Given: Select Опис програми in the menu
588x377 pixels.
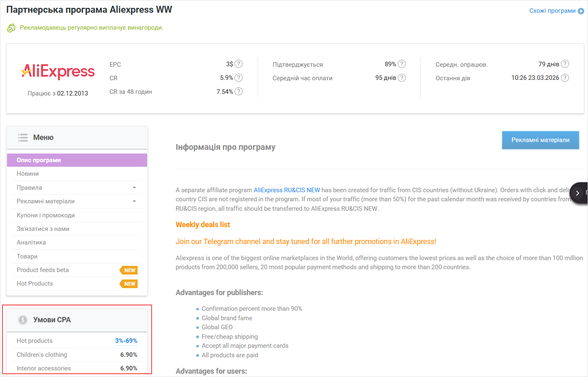Looking at the screenshot, I should [39, 160].
